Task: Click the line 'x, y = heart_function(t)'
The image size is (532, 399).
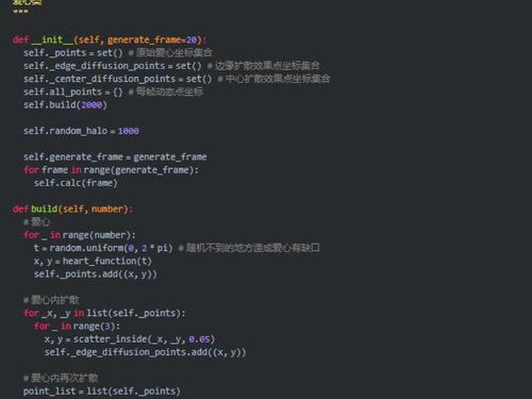Action: (92, 261)
